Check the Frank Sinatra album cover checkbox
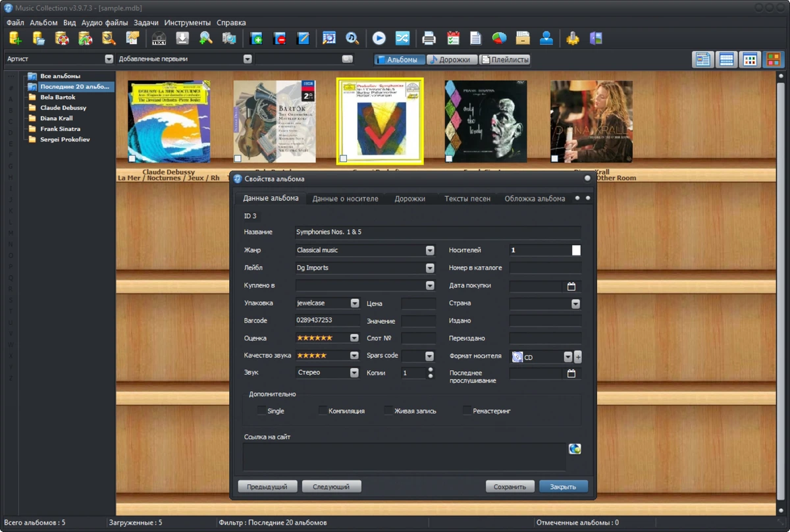Screen dimensions: 790x532 coord(449,159)
